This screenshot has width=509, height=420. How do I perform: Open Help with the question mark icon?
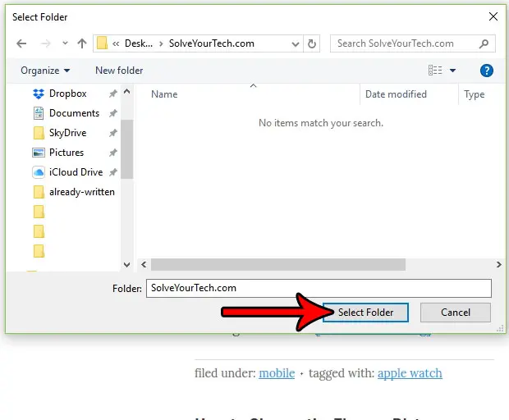point(486,71)
